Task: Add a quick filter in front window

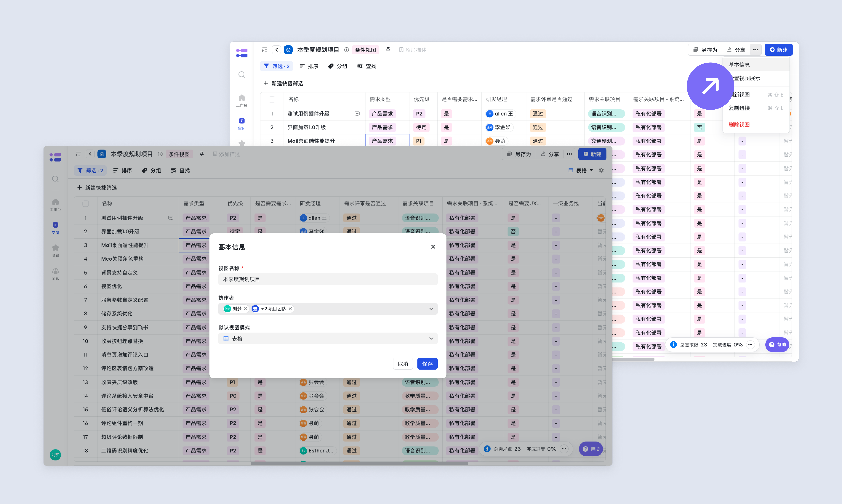Action: [97, 188]
